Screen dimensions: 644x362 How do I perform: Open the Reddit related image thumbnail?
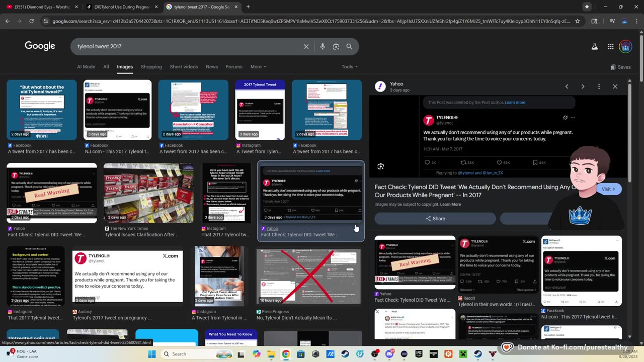tap(499, 263)
